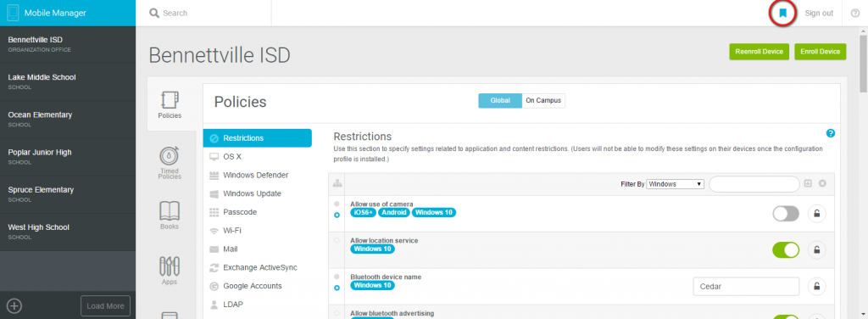Click the Load More button

click(x=105, y=305)
